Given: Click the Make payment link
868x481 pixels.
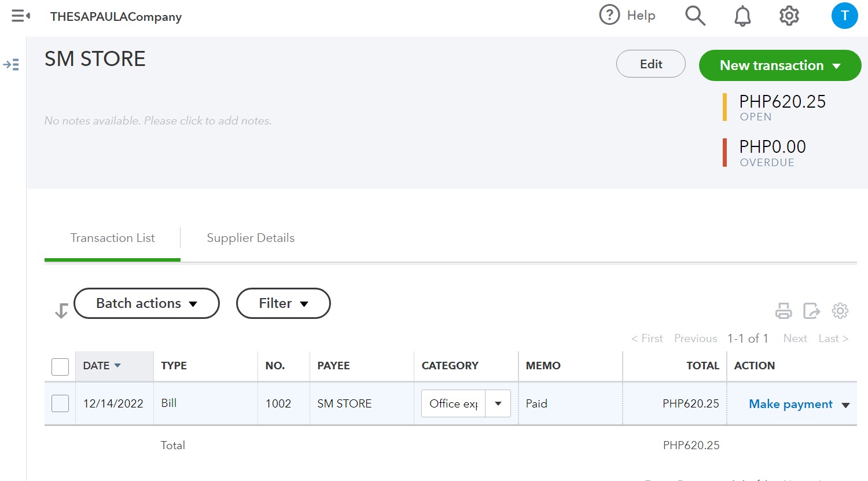Looking at the screenshot, I should tap(790, 404).
